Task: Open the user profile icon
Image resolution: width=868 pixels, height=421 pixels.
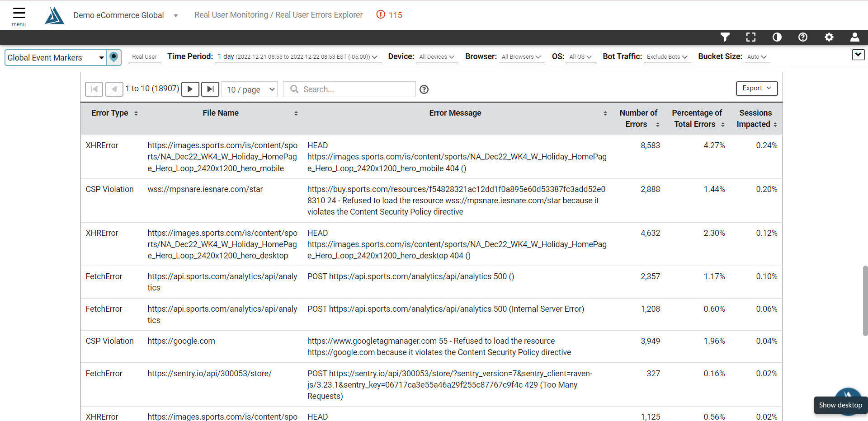Action: (855, 37)
